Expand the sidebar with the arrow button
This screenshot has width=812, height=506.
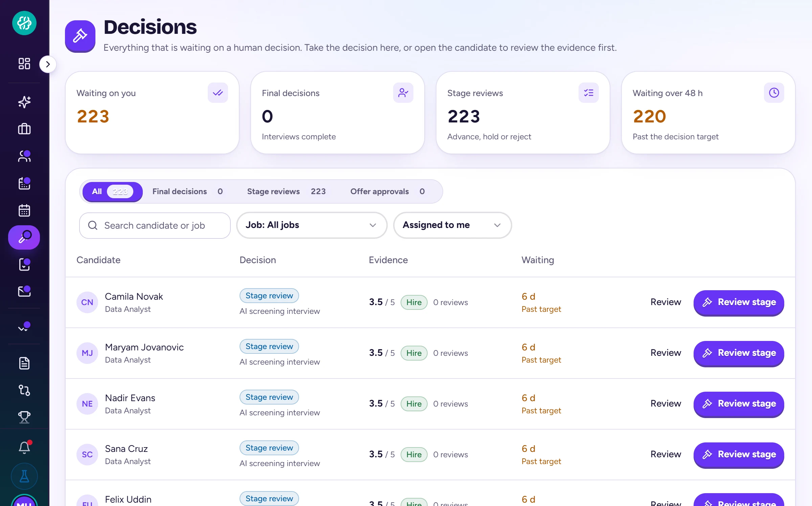point(48,64)
